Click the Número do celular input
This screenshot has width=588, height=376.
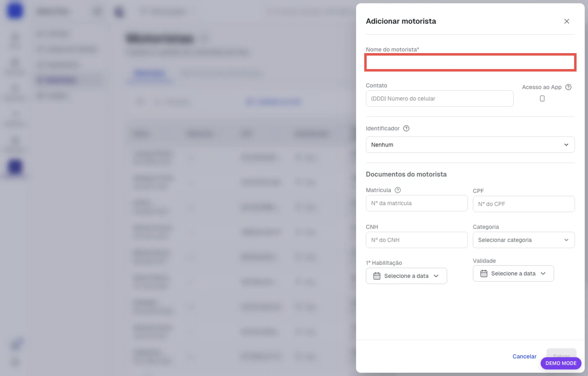pyautogui.click(x=439, y=98)
